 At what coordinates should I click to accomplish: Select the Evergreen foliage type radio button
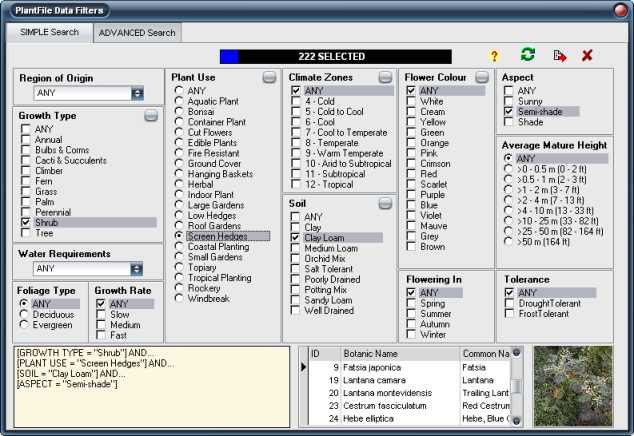tap(26, 325)
